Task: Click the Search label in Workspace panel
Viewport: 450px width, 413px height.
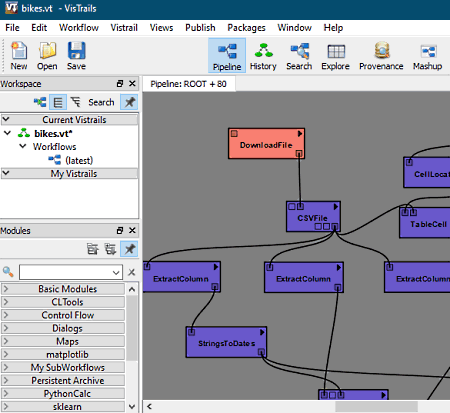Action: pyautogui.click(x=101, y=102)
